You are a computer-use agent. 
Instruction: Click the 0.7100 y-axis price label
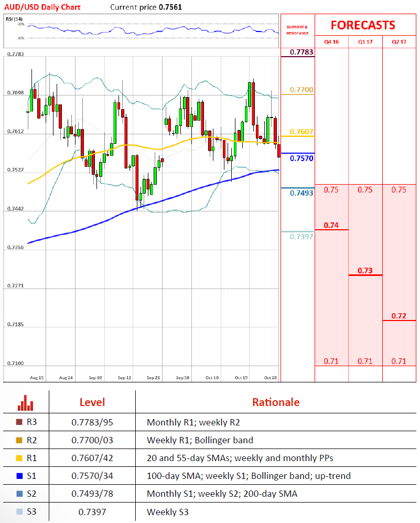pos(16,363)
